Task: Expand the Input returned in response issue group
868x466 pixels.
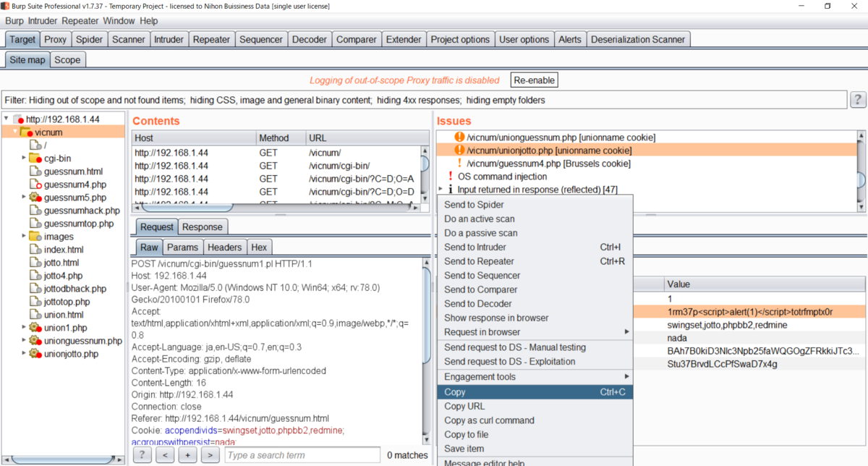Action: [x=441, y=189]
